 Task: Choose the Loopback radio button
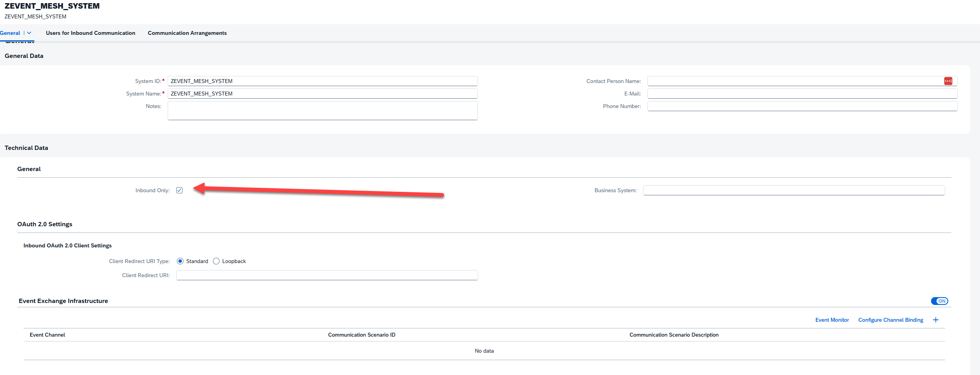click(x=216, y=261)
